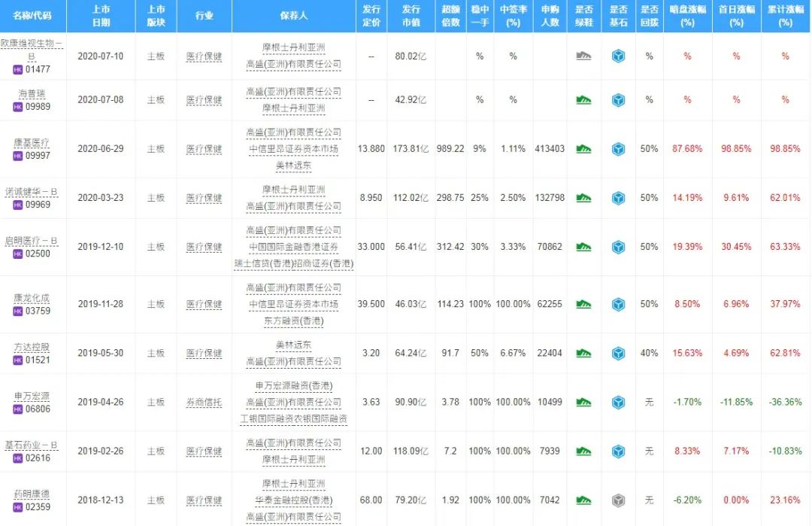Select the 413403 subscriber count cell

point(550,149)
